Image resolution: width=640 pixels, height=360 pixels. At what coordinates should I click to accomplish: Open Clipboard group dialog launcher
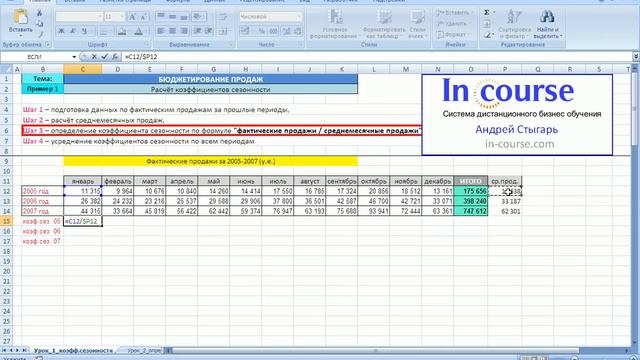pos(48,44)
